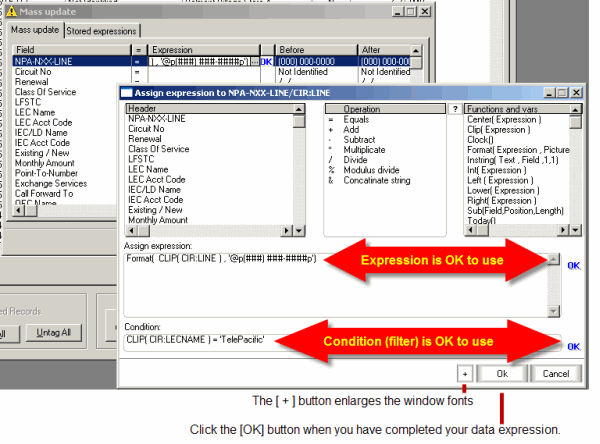Select LEC Name in the Header list

(148, 169)
